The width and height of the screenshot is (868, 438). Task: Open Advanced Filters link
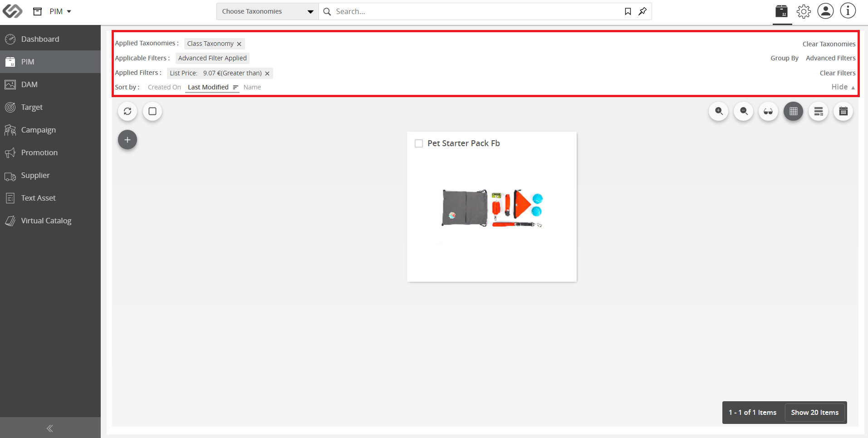(831, 58)
